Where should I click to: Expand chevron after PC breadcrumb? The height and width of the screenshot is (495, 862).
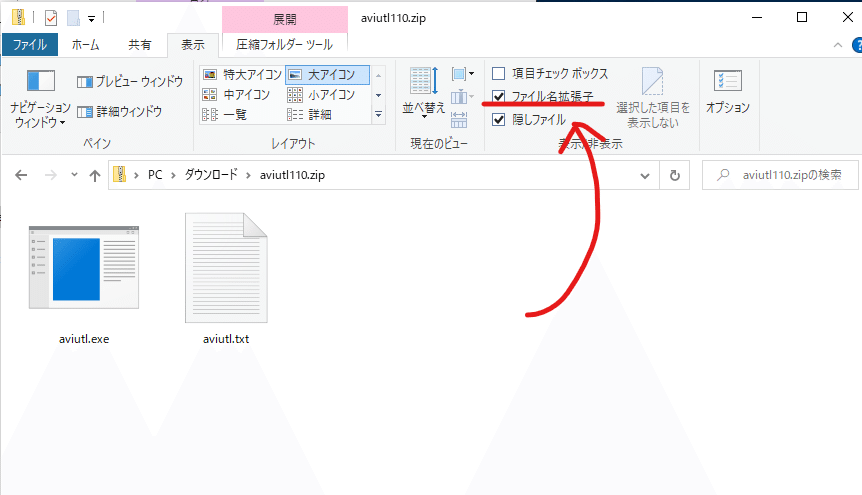pyautogui.click(x=173, y=175)
